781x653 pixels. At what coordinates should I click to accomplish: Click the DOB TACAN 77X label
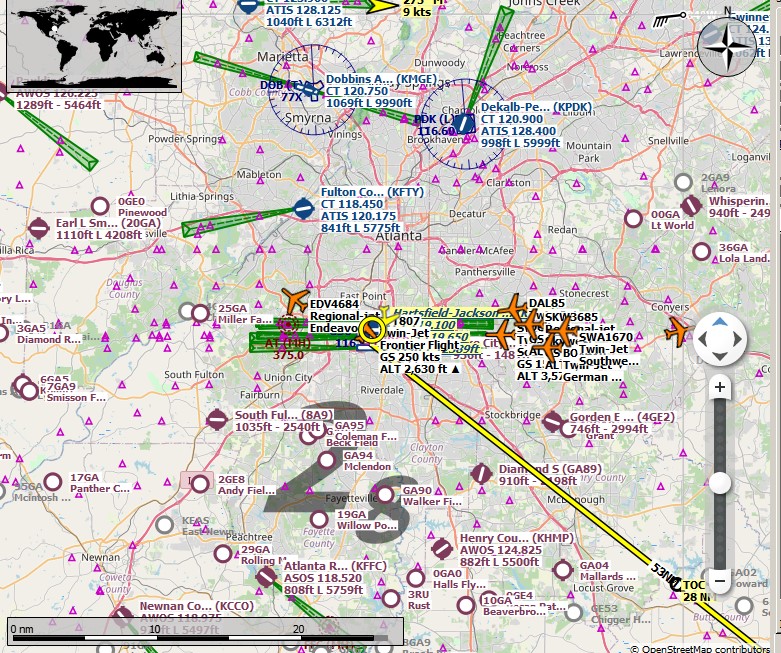pyautogui.click(x=281, y=91)
